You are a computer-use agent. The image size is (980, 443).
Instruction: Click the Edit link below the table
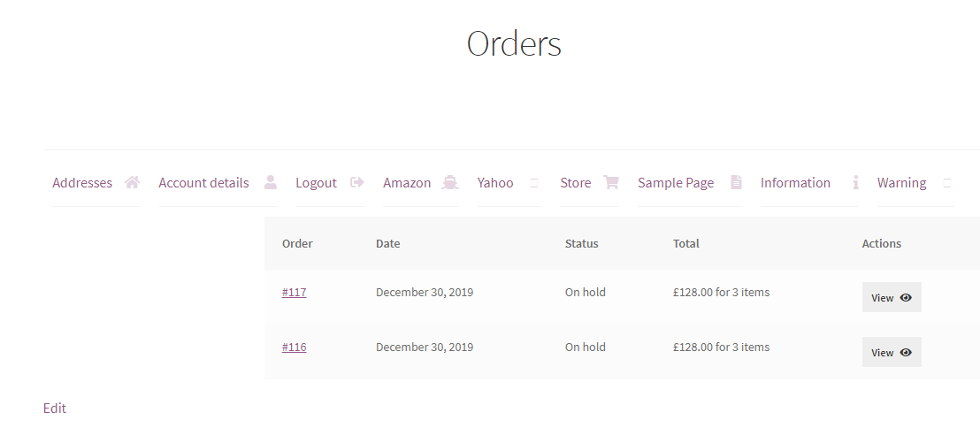[x=55, y=408]
